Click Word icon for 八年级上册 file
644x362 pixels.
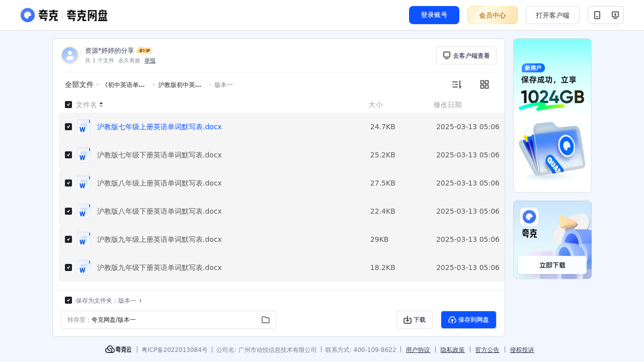coord(84,183)
